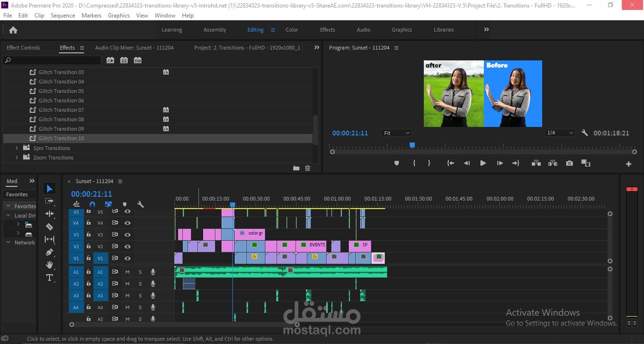Click the Effects panel trash delete icon
This screenshot has width=644, height=344.
click(x=308, y=168)
